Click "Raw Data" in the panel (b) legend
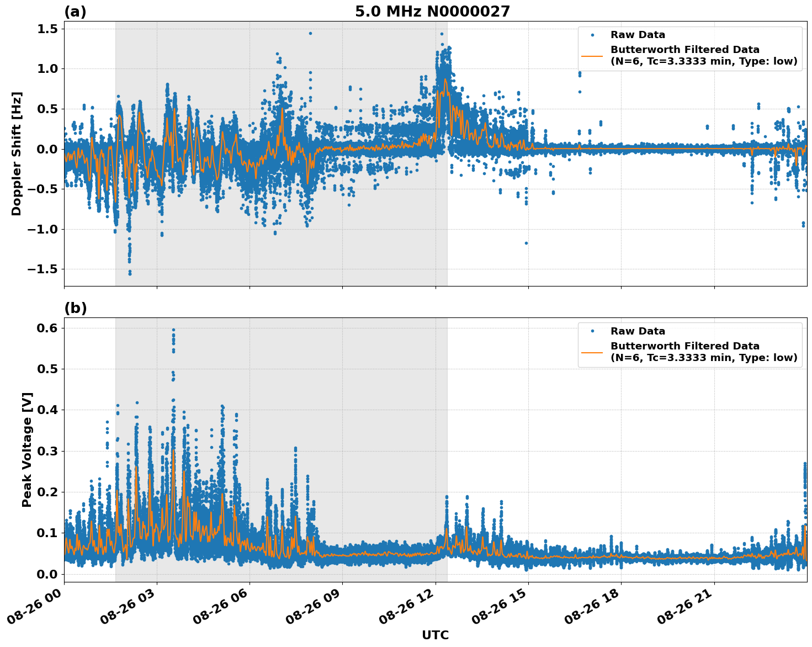Screen dimensions: 812x647 [x=638, y=331]
